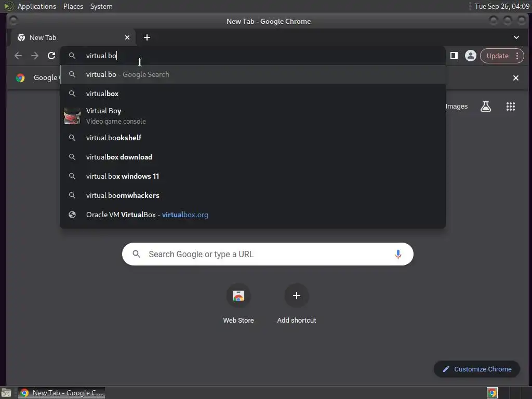Open the Google apps grid icon

click(x=511, y=107)
